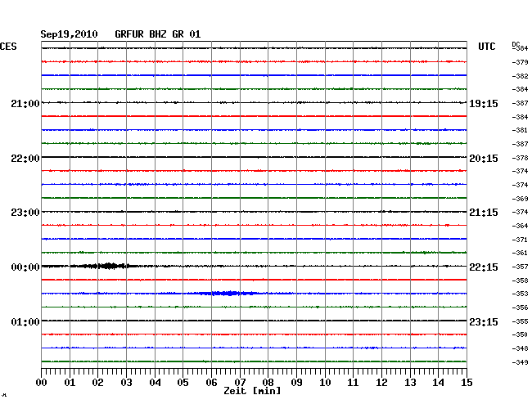Click the UTC column header
532x404 pixels.
(x=486, y=47)
